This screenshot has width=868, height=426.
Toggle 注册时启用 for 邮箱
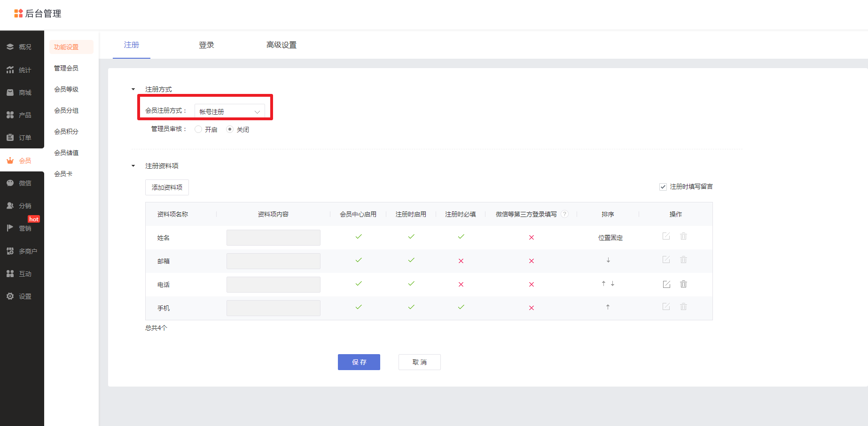point(411,260)
